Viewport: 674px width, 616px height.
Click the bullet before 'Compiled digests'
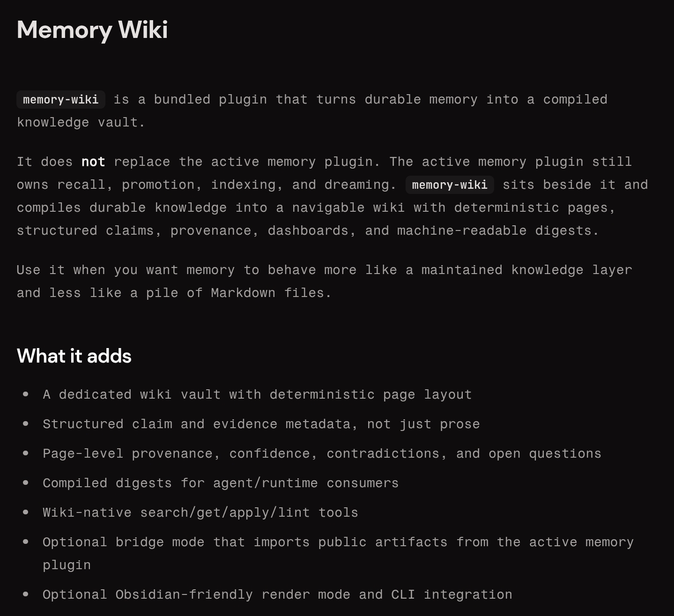[26, 483]
